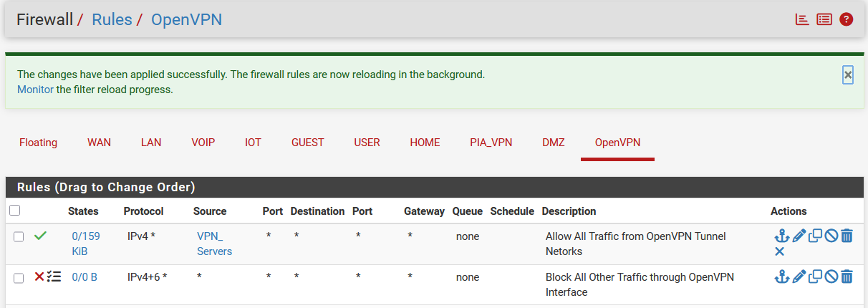Delete the Block All Other Traffic rule
This screenshot has height=308, width=868.
(847, 276)
